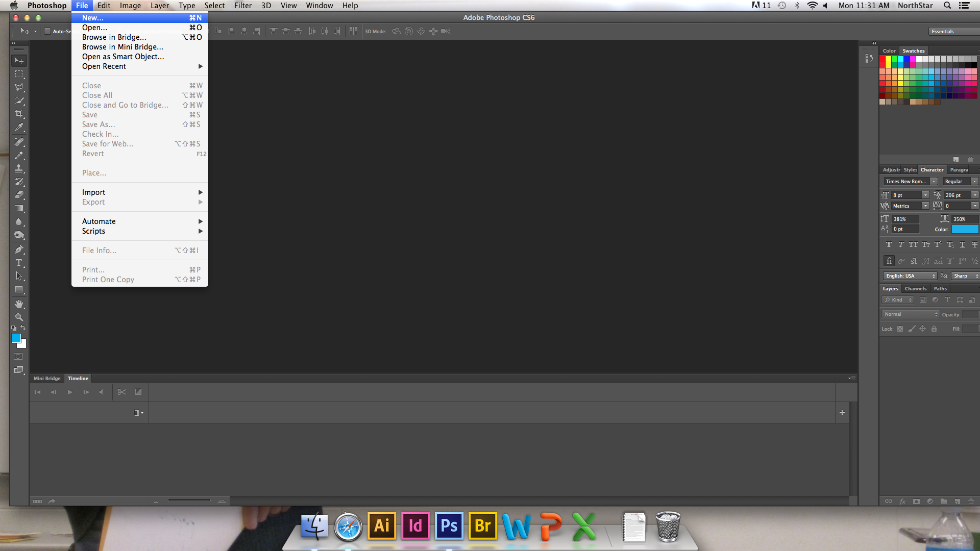Select the Clone Stamp tool
The image size is (980, 551).
pos(19,168)
